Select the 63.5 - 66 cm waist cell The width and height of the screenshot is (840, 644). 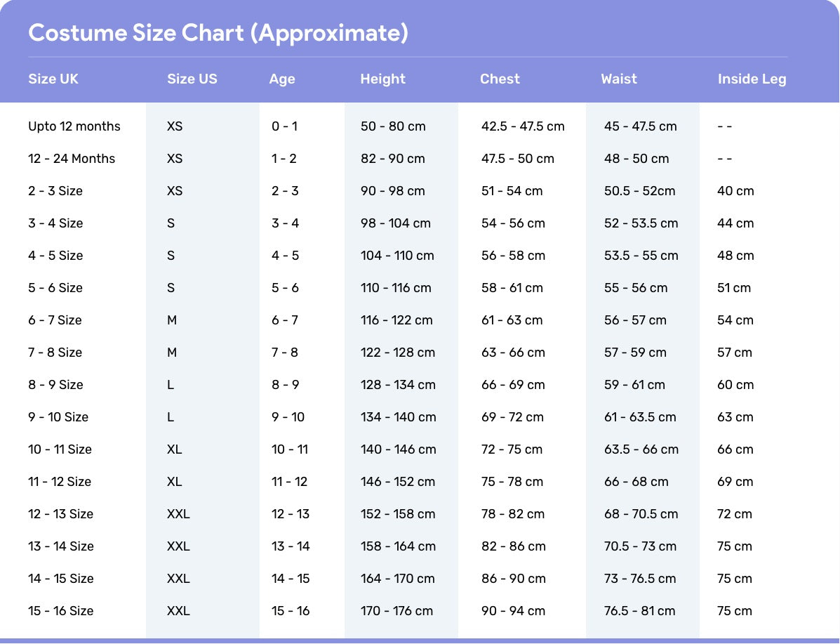coord(641,449)
